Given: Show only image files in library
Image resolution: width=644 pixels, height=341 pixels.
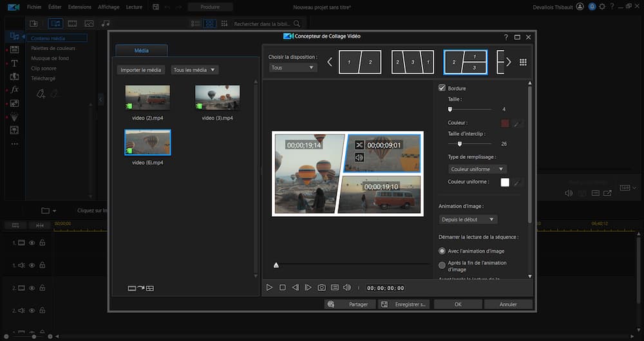Looking at the screenshot, I should [89, 24].
